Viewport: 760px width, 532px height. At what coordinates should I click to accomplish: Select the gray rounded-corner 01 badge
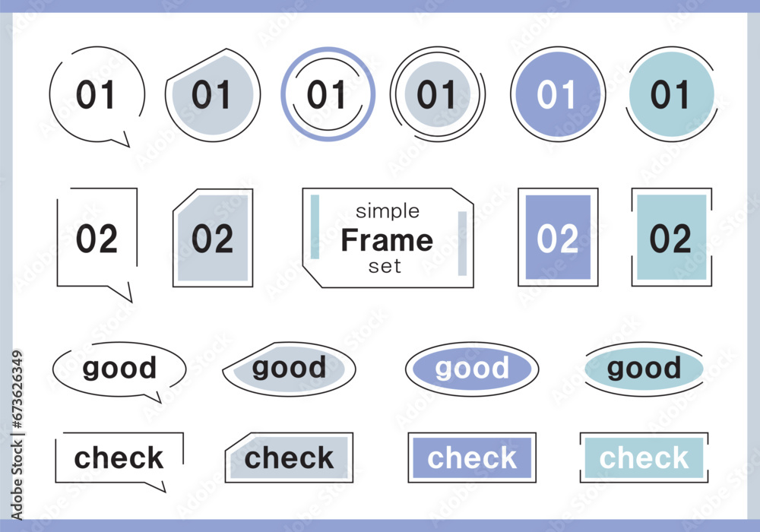pyautogui.click(x=213, y=95)
